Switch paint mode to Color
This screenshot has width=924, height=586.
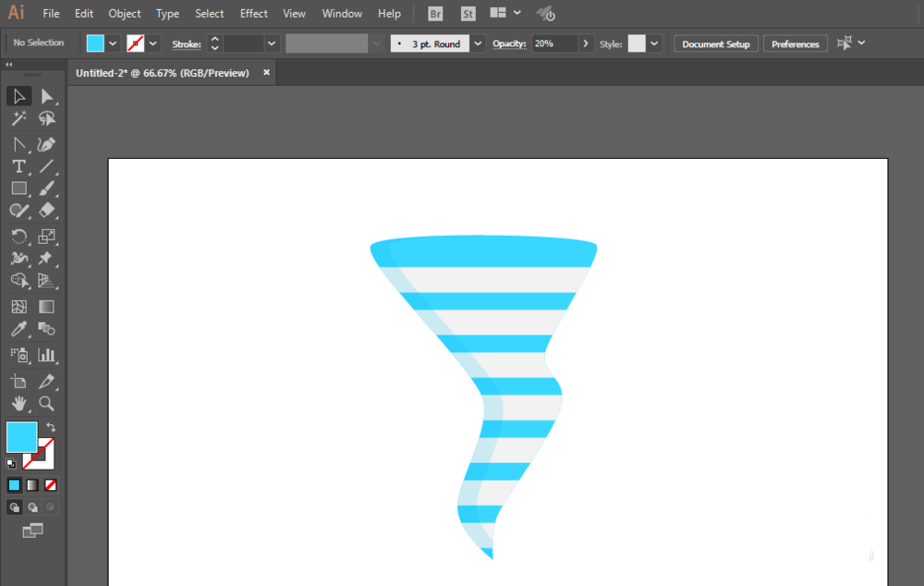pyautogui.click(x=14, y=485)
